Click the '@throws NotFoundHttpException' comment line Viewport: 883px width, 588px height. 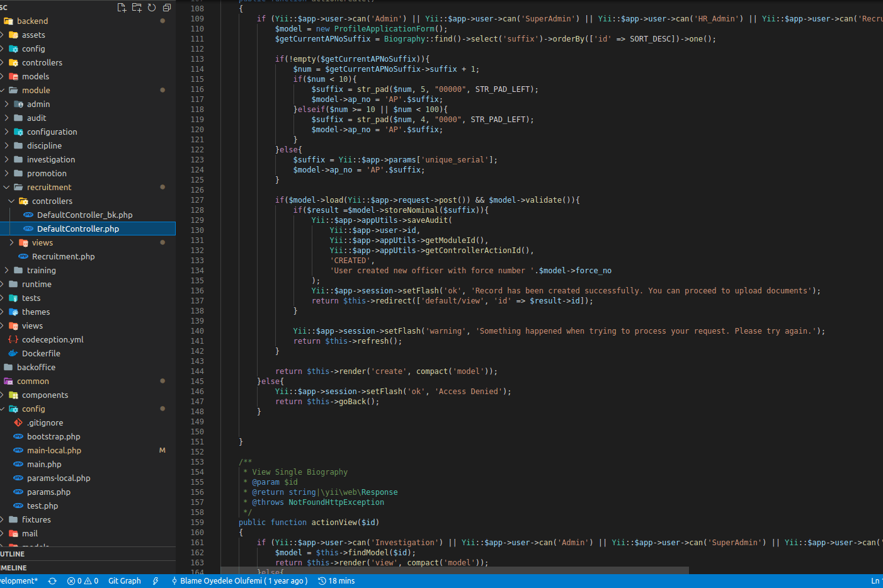click(318, 502)
